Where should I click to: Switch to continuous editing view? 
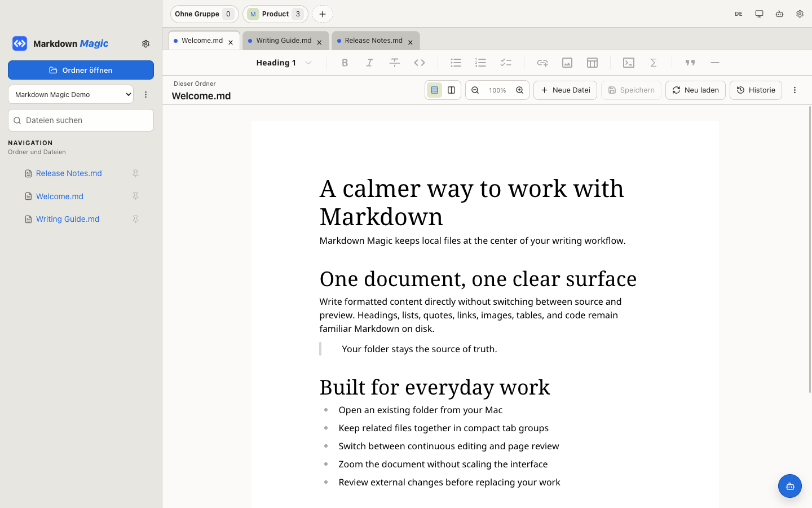(x=434, y=90)
